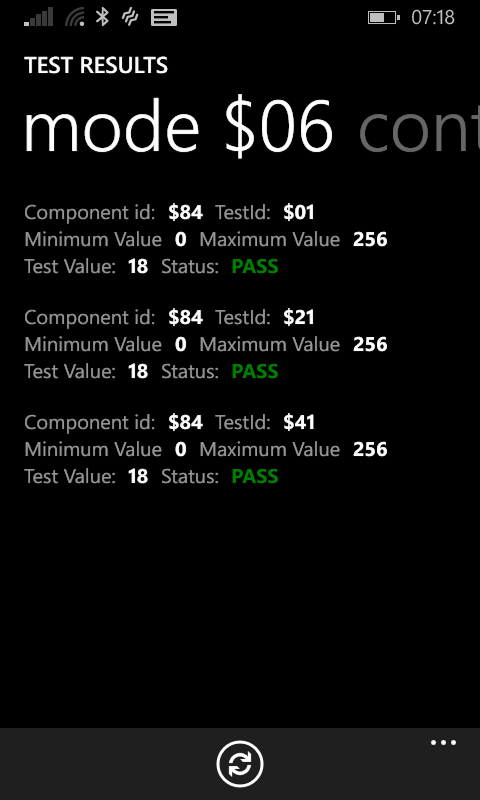Tap the vibrate mode status icon
This screenshot has width=480, height=800.
coord(130,18)
